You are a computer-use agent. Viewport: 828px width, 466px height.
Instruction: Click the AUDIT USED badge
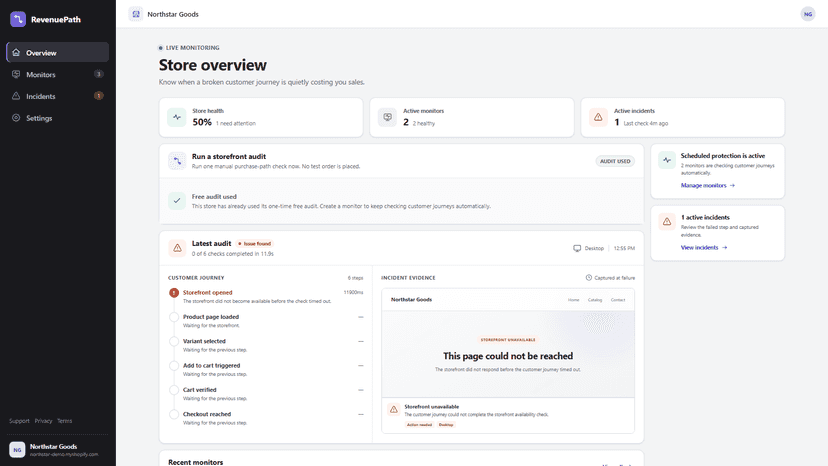[615, 161]
